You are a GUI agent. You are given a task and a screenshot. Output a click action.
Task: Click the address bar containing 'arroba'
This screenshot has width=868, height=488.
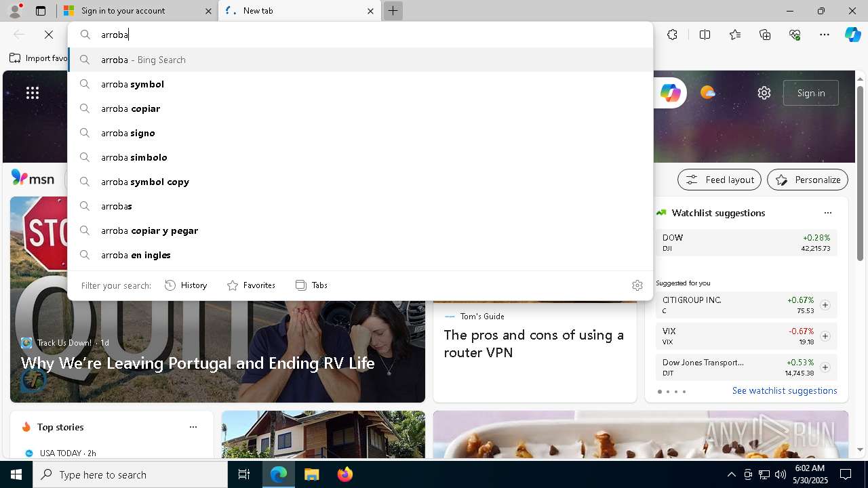click(x=360, y=35)
